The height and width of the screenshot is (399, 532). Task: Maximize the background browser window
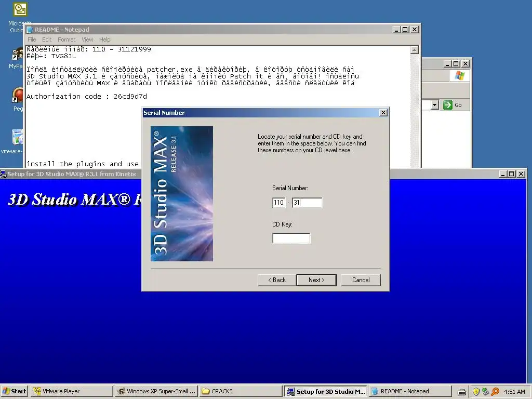point(456,64)
